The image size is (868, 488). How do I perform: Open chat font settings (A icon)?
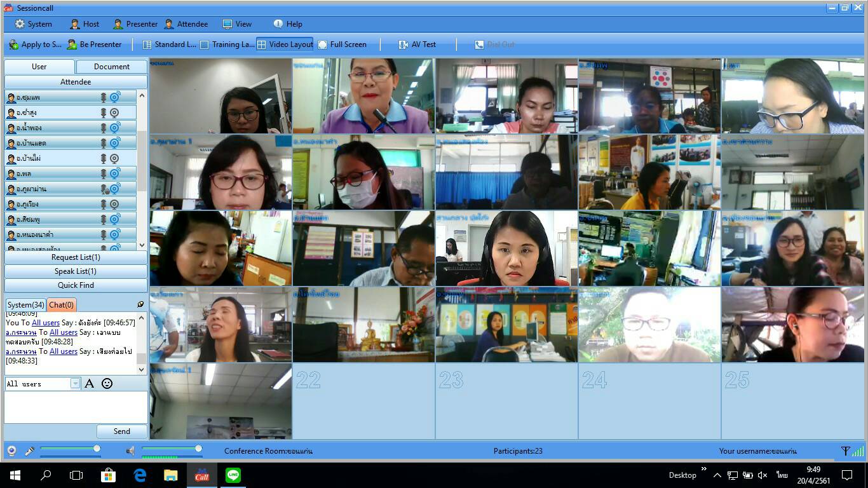[x=90, y=383]
